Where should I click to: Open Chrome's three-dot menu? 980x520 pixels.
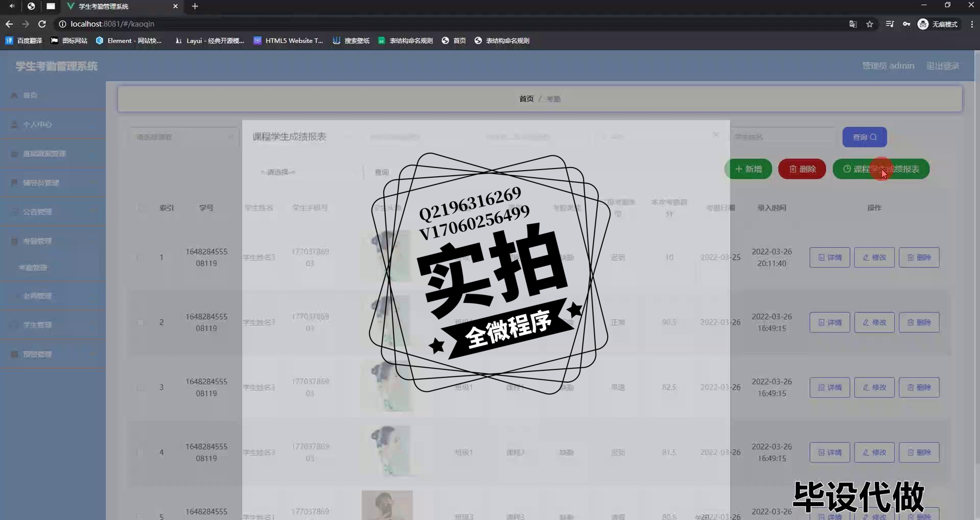972,24
